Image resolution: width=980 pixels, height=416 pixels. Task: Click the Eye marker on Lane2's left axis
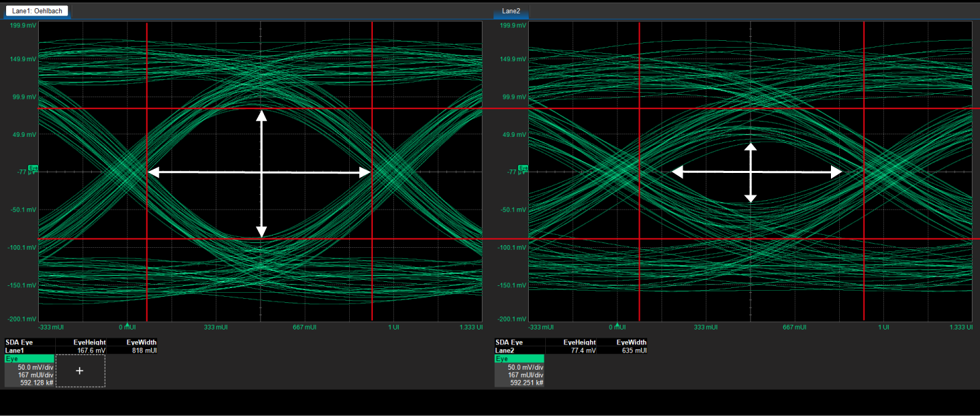tap(523, 168)
